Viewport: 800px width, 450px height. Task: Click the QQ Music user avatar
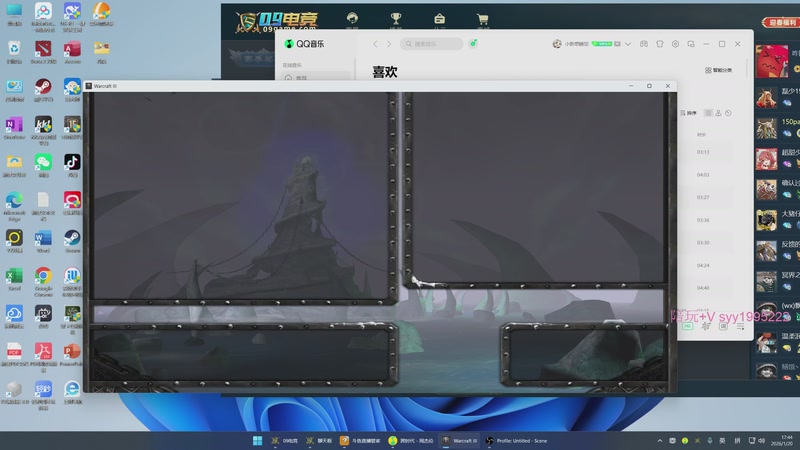coord(557,44)
